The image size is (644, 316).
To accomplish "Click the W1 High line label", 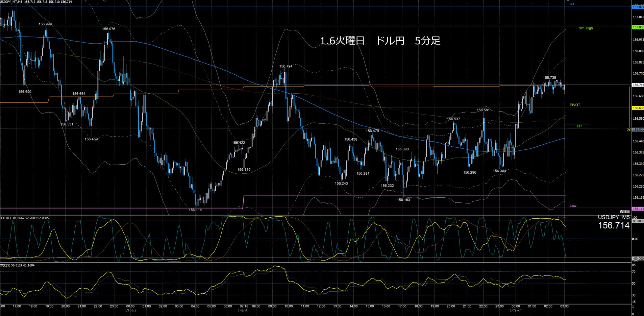I will click(586, 28).
